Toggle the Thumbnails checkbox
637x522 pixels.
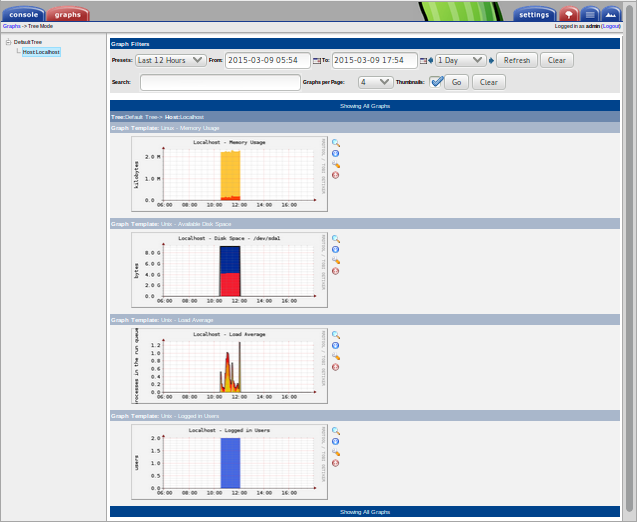click(x=436, y=82)
